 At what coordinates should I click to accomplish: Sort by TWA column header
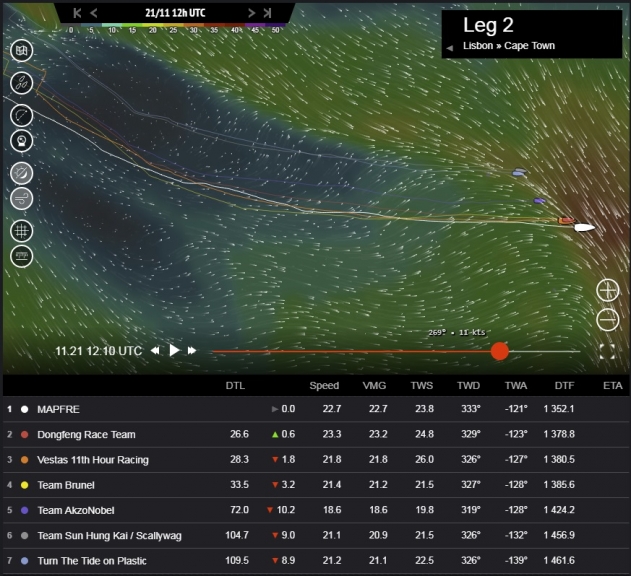click(x=516, y=386)
